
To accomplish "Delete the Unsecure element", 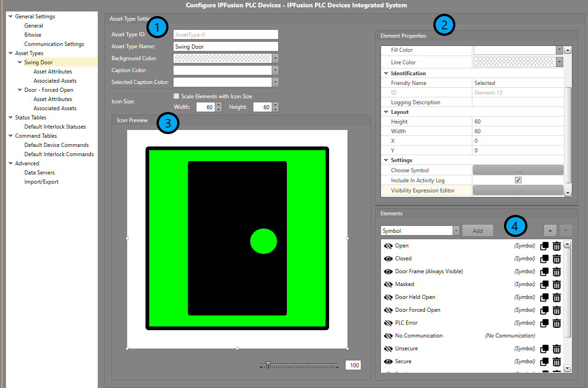I will (x=557, y=349).
